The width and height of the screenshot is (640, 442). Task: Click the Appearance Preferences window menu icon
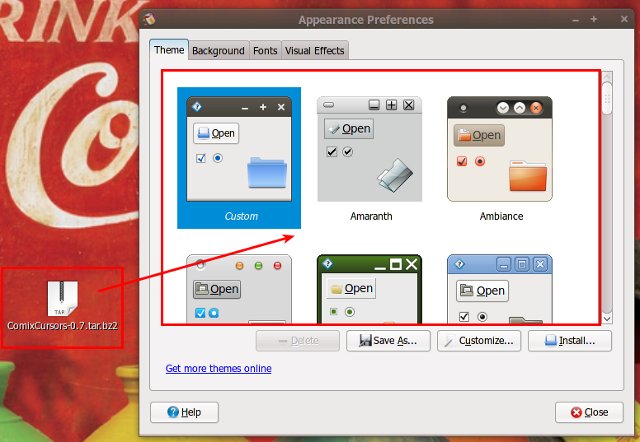tap(150, 19)
